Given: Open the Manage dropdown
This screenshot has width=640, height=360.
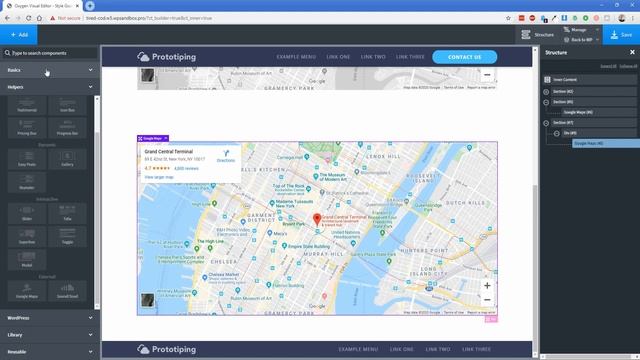Looking at the screenshot, I should (581, 29).
